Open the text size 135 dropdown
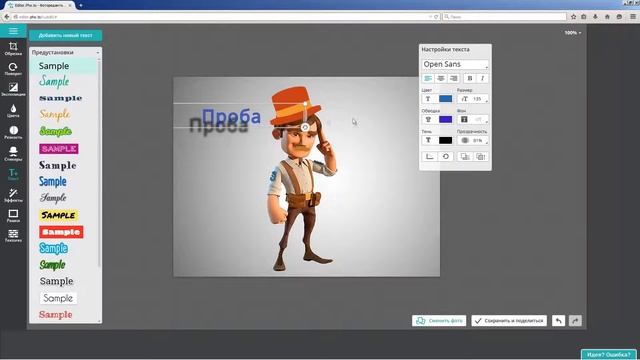 [x=473, y=99]
